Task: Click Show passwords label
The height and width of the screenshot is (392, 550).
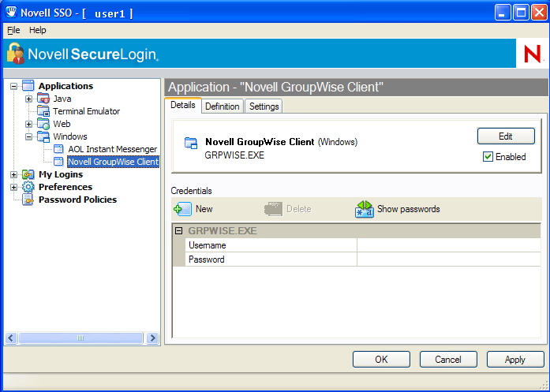Action: pos(408,209)
